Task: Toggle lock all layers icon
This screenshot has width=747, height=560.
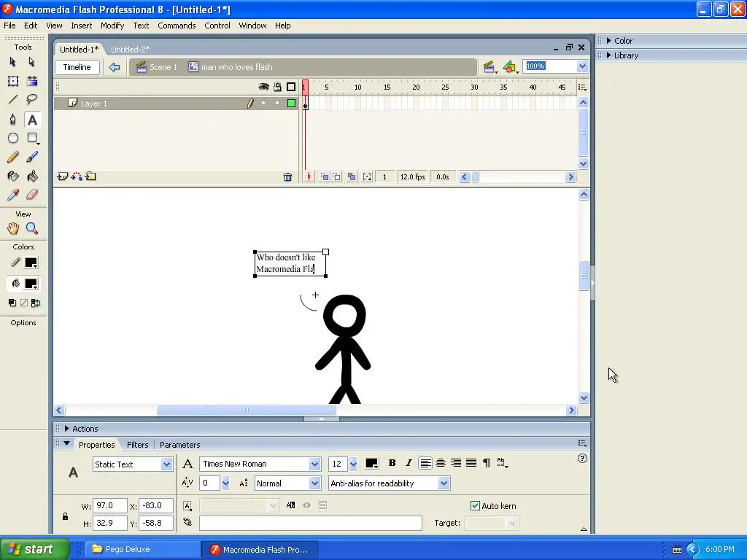Action: tap(277, 87)
